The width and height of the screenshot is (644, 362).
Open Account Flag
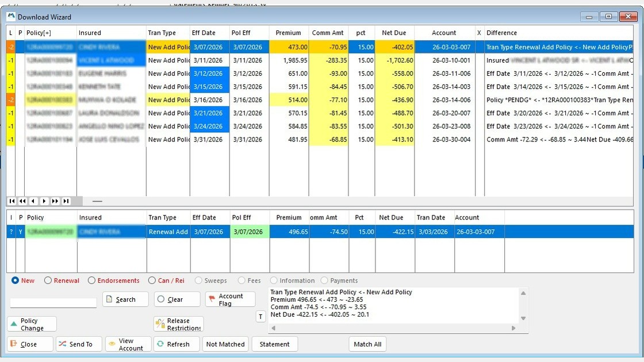click(230, 299)
